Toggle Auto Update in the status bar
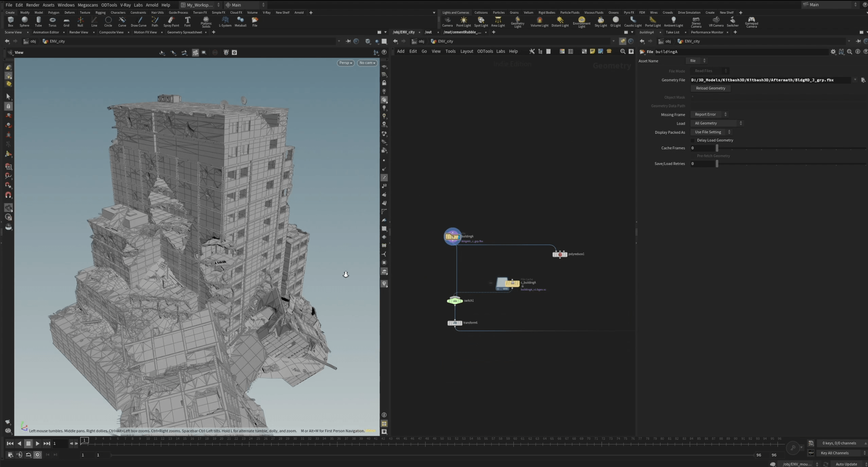This screenshot has width=868, height=467. tap(846, 464)
